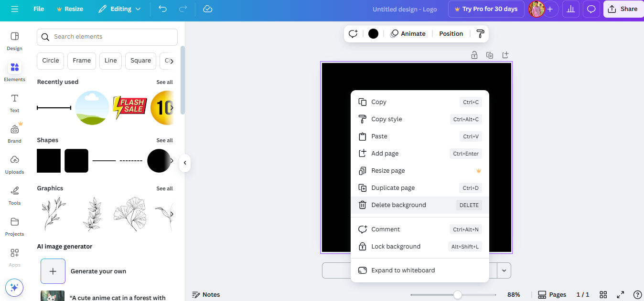This screenshot has height=301, width=644.
Task: Select Comment from context menu
Action: [420, 229]
